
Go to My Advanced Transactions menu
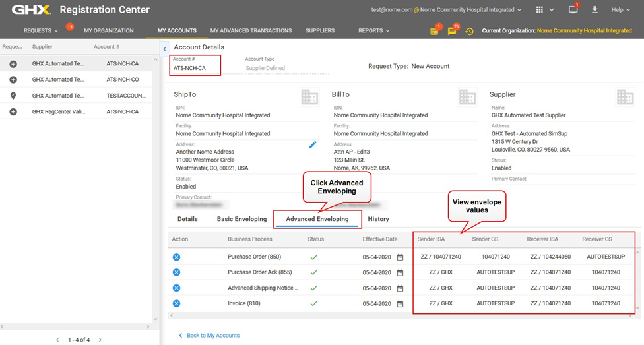pos(251,30)
